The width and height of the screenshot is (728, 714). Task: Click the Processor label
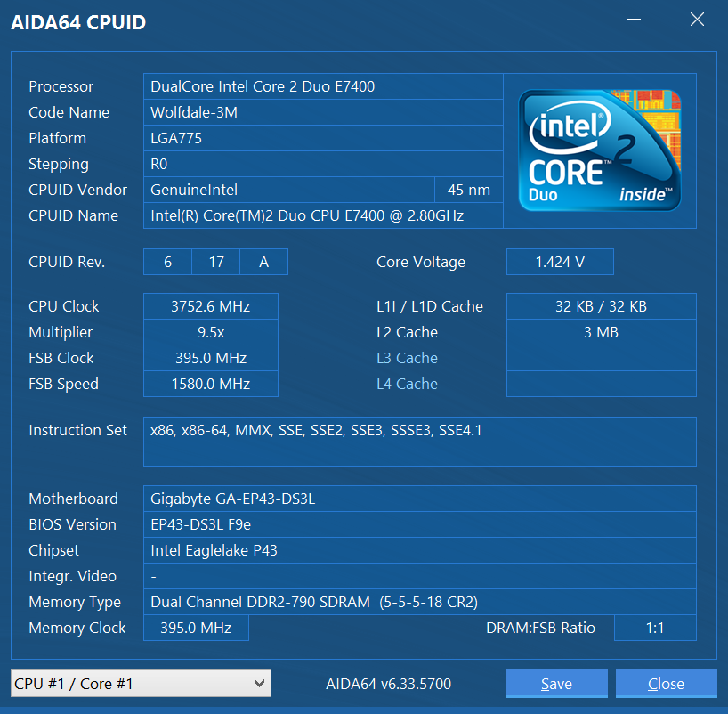(61, 86)
